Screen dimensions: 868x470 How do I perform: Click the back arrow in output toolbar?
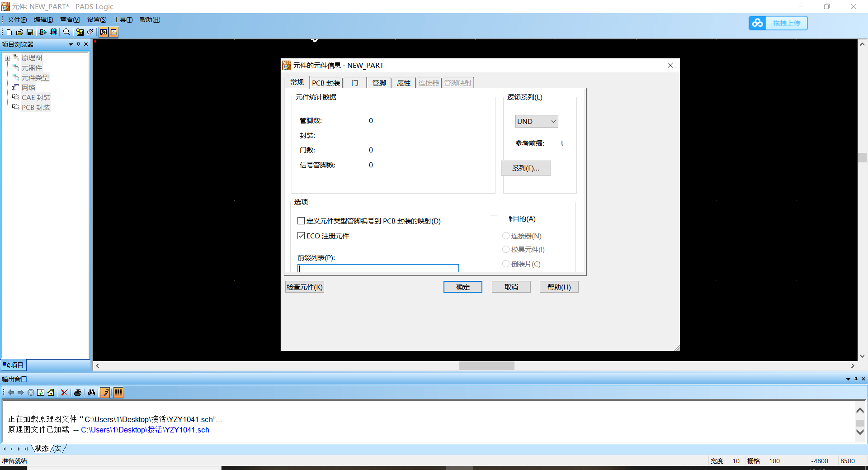[x=11, y=393]
